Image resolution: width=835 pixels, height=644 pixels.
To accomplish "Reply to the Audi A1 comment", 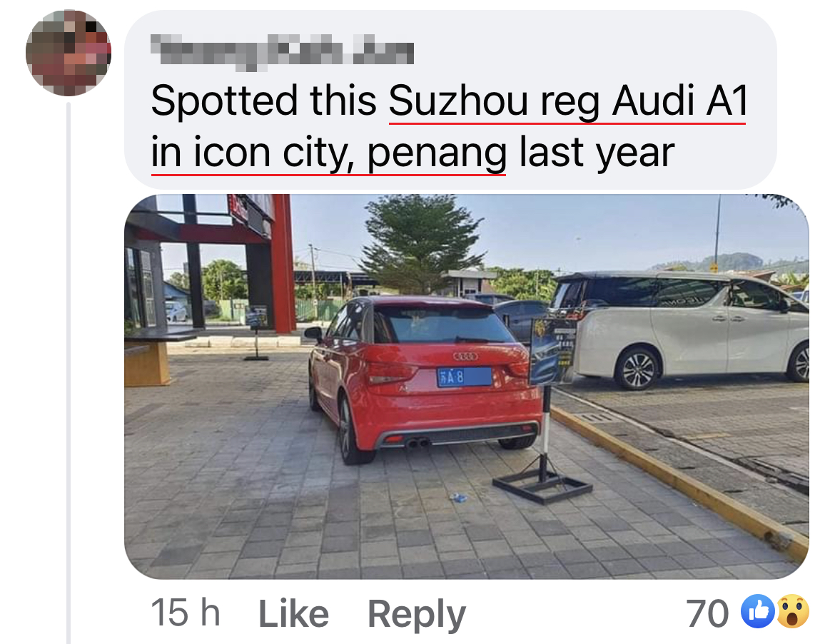I will 417,615.
